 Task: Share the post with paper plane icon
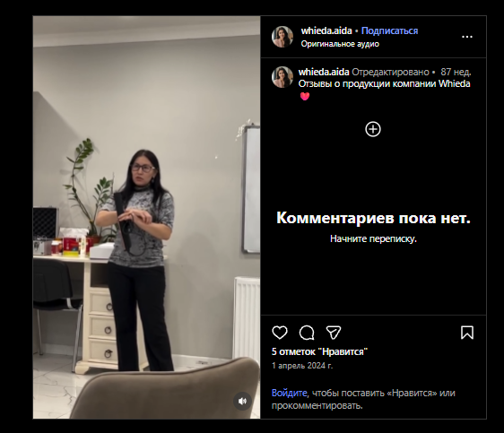point(334,333)
